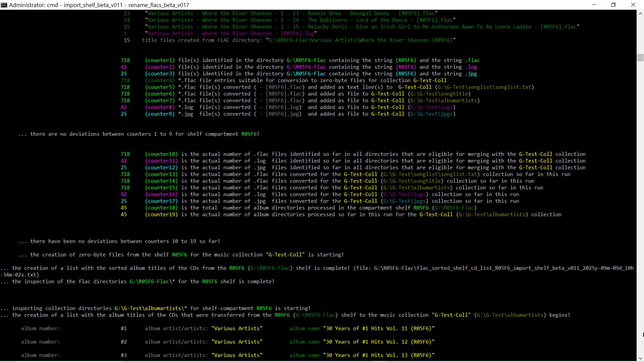Screen dimensions: 644x362
Task: Click the G:\G-Test\jpgs path on counter9 line
Action: tap(432, 114)
